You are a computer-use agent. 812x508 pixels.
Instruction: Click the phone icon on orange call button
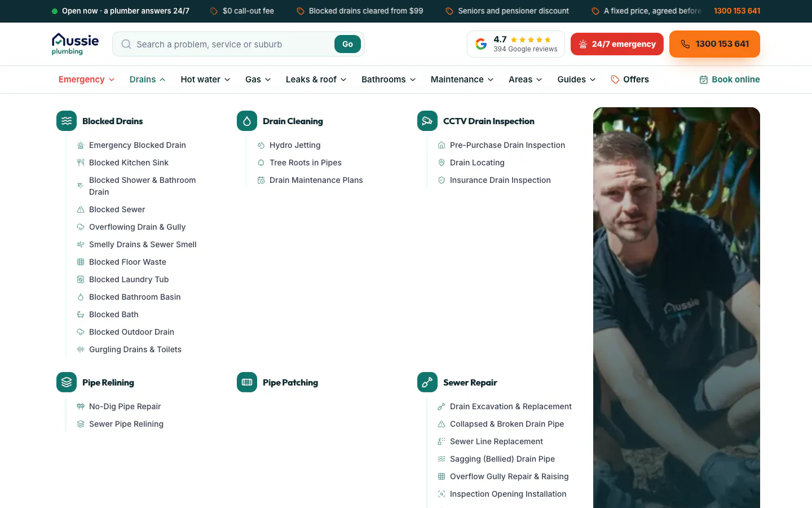click(685, 44)
